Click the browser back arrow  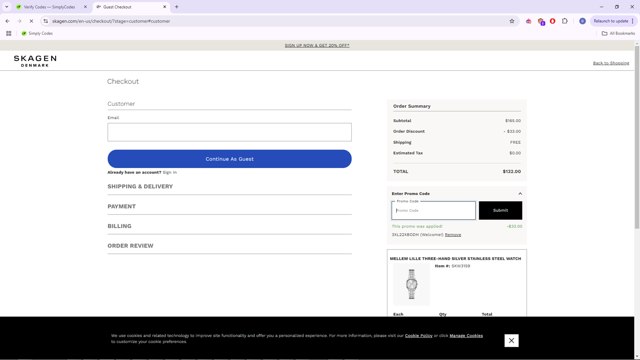[7, 21]
